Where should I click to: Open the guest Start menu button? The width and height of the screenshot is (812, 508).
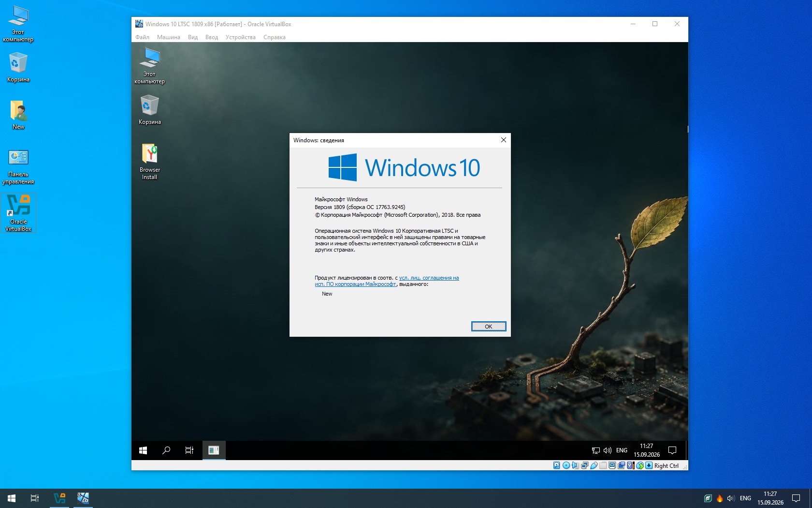[x=143, y=450]
